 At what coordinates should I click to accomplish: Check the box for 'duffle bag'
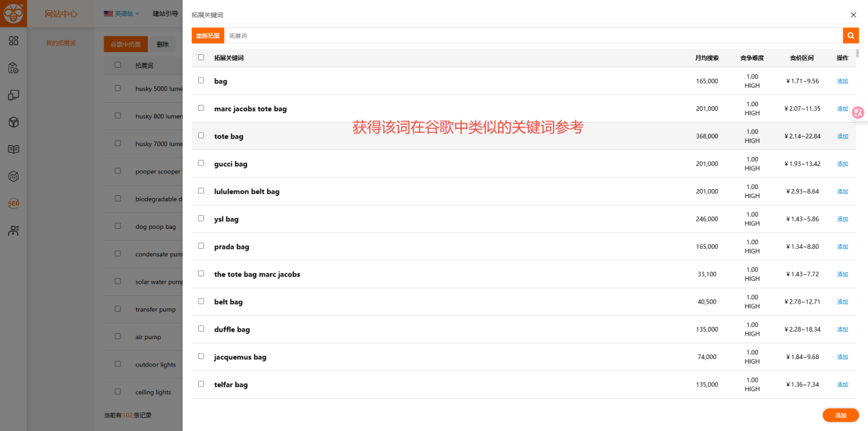point(201,328)
